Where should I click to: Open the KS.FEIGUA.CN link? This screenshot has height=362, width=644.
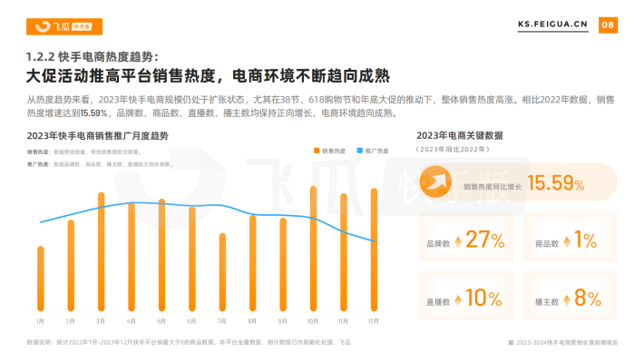click(552, 24)
